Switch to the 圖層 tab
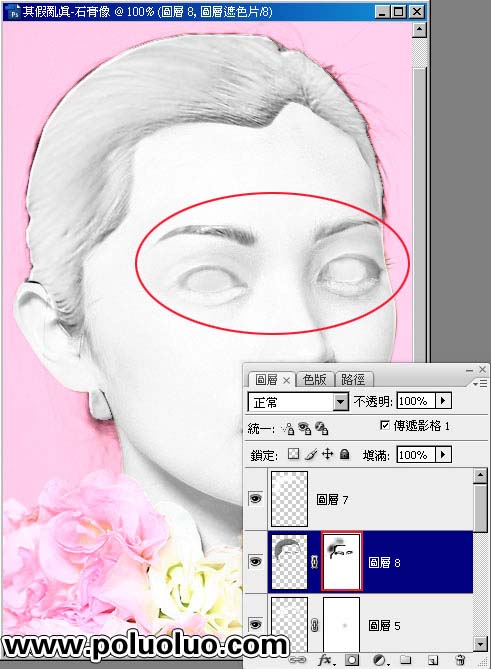Viewport: 491px width, 669px height. tap(266, 379)
